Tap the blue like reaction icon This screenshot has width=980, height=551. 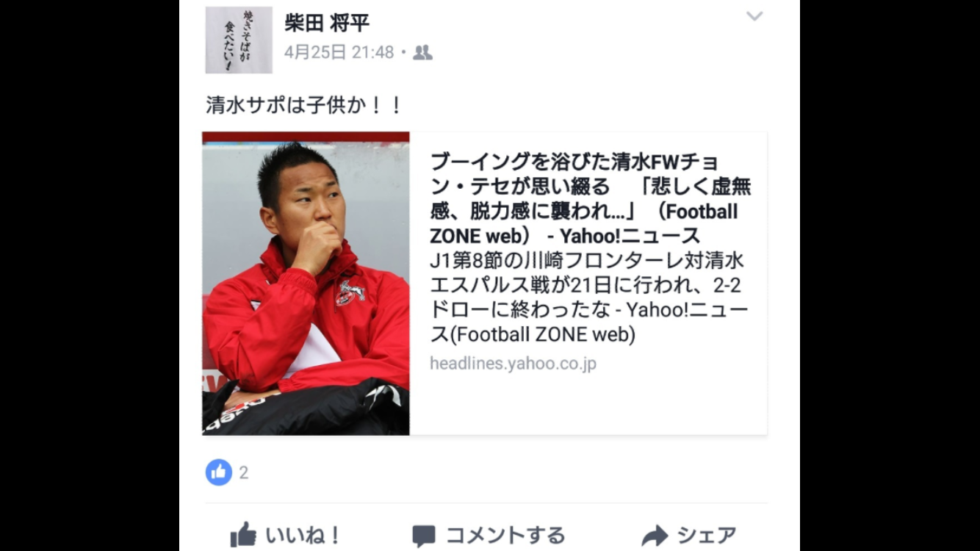coord(218,472)
